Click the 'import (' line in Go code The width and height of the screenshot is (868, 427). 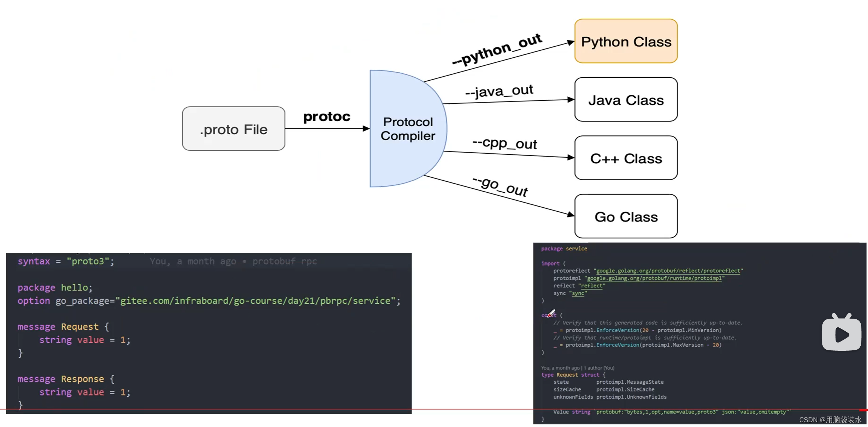pyautogui.click(x=553, y=263)
